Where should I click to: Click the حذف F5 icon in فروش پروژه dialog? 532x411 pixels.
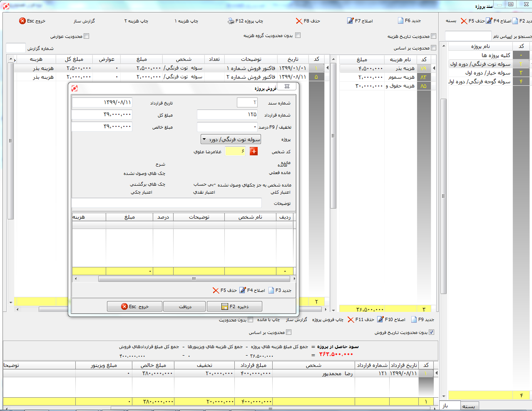coord(216,290)
